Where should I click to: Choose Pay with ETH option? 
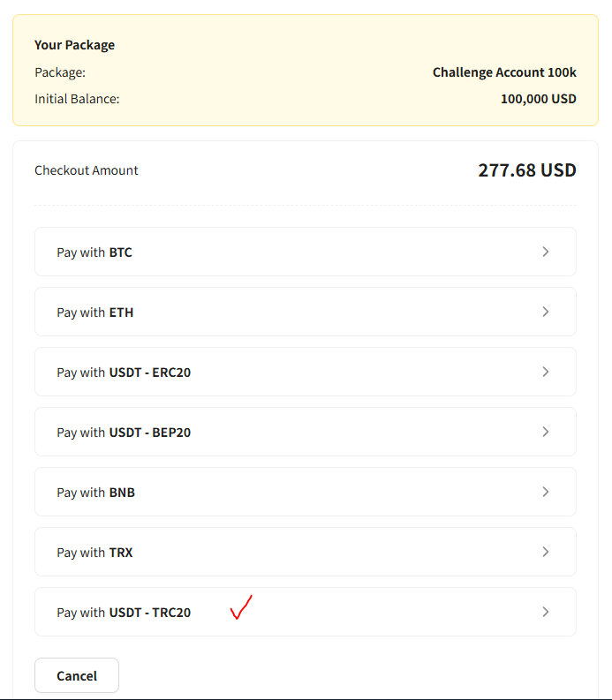306,312
